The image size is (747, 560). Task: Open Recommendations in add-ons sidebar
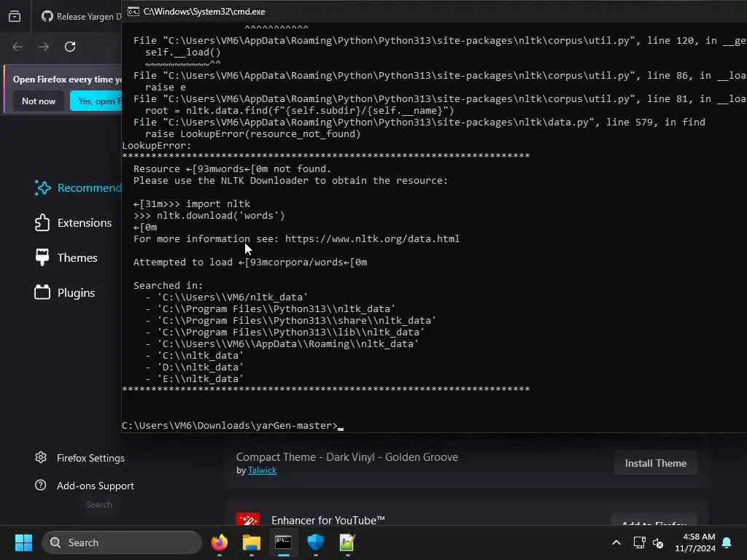77,187
